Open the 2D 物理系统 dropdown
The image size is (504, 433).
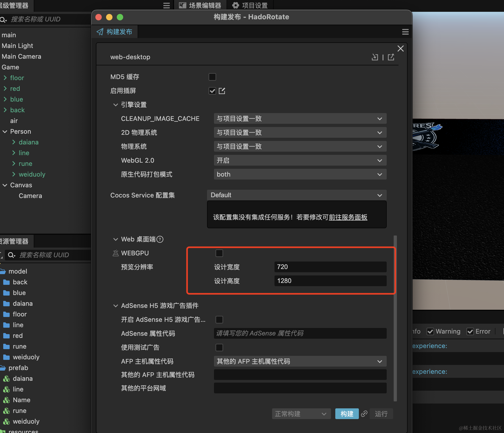[x=300, y=132]
